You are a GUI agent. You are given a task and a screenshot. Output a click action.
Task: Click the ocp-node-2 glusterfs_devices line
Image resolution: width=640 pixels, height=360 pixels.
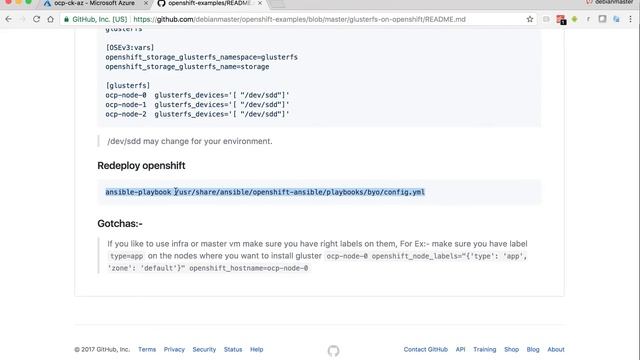point(198,114)
